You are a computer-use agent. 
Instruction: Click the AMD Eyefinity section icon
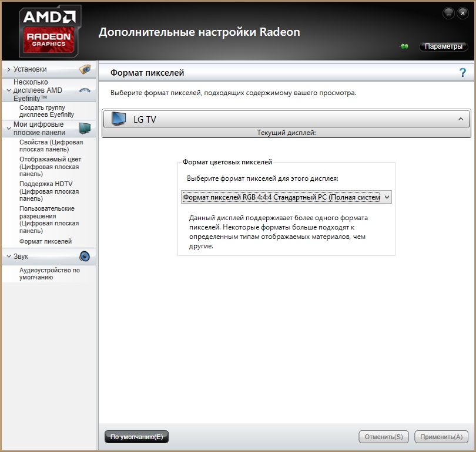tap(85, 90)
